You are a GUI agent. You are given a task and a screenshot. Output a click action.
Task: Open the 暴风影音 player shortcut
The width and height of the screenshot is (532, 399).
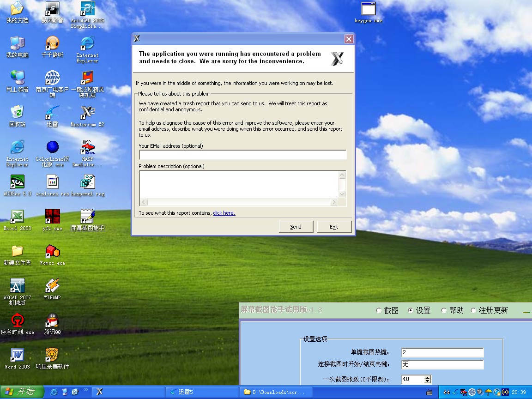(x=52, y=12)
